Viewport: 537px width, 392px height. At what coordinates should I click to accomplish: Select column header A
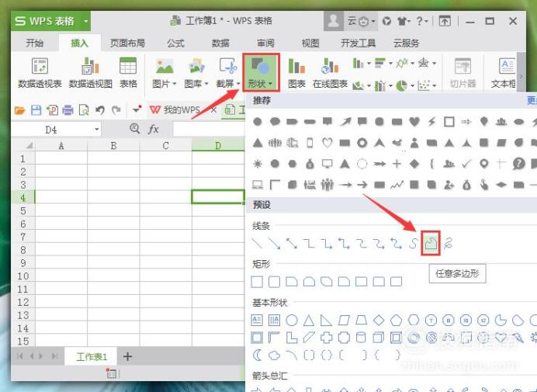(61, 146)
